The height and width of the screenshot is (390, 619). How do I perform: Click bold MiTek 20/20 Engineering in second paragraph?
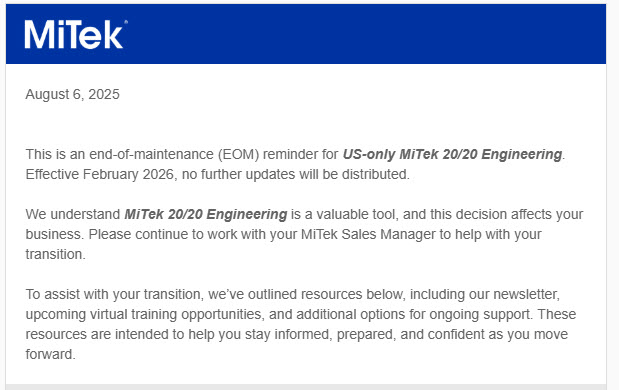point(206,214)
